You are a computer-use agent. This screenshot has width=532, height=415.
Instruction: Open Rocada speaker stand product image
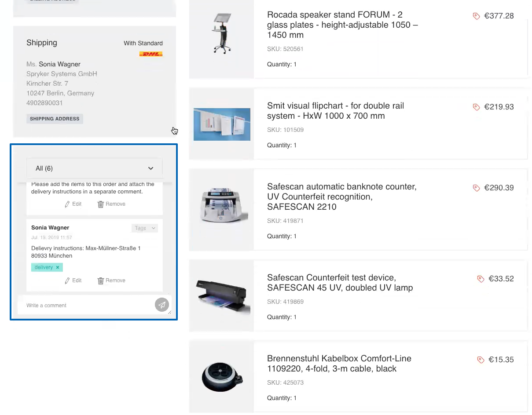(x=222, y=33)
